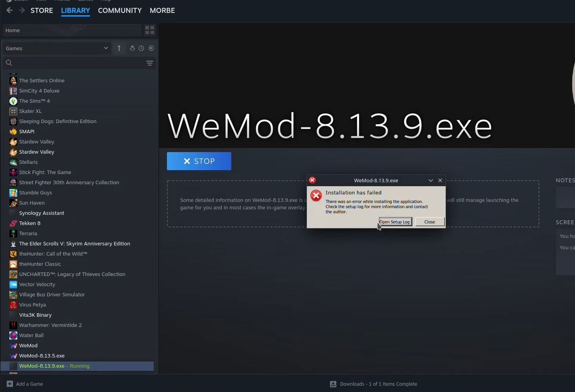Select Synology Assistant entry
The height and width of the screenshot is (392, 575).
pyautogui.click(x=42, y=213)
